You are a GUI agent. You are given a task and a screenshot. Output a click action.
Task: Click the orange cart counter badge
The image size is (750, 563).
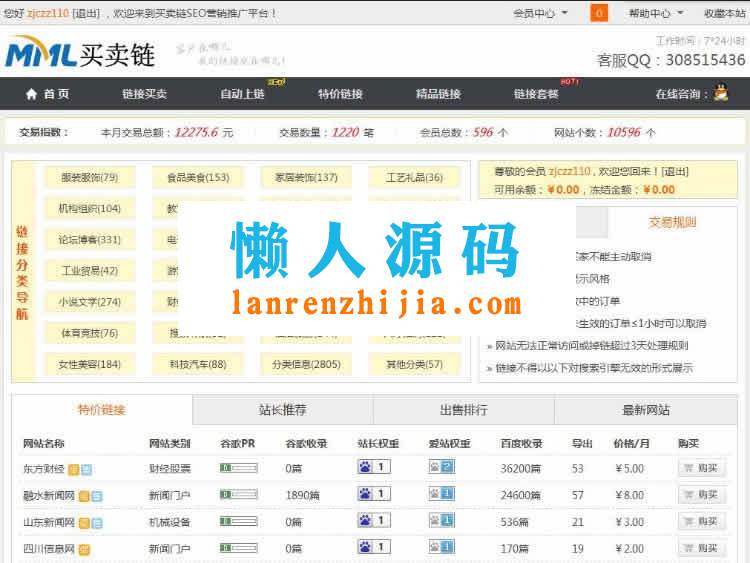coord(599,13)
